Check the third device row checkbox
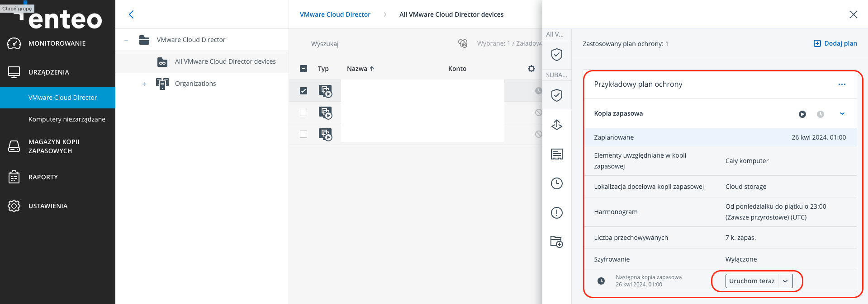The image size is (868, 304). click(x=304, y=134)
